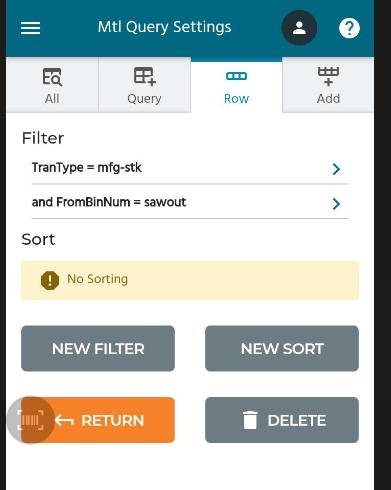
Task: Click the return arrow icon
Action: click(64, 420)
